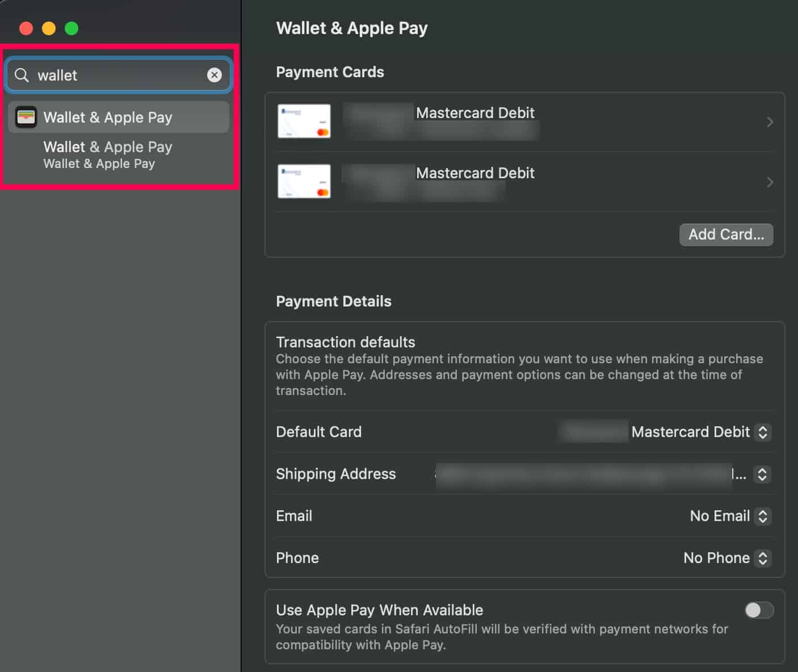798x672 pixels.
Task: Minimize the window with the yellow button
Action: click(49, 28)
